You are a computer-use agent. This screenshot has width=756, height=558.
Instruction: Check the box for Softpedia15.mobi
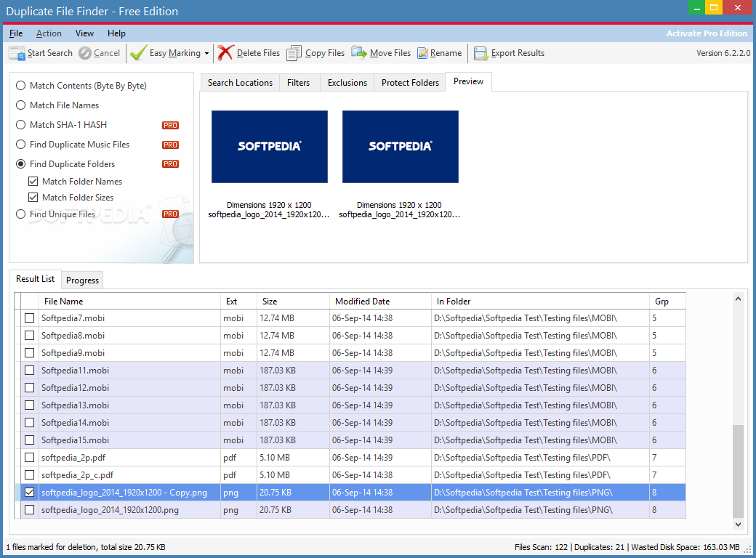coord(29,440)
